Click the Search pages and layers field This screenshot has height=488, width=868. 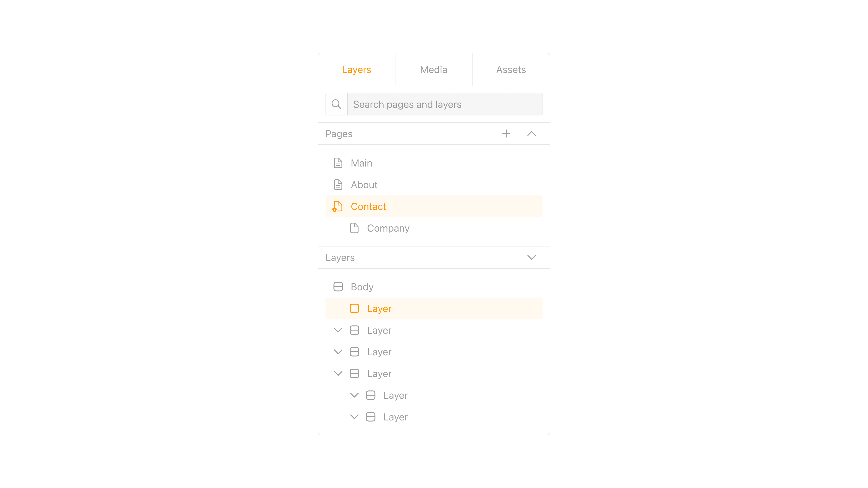click(445, 104)
